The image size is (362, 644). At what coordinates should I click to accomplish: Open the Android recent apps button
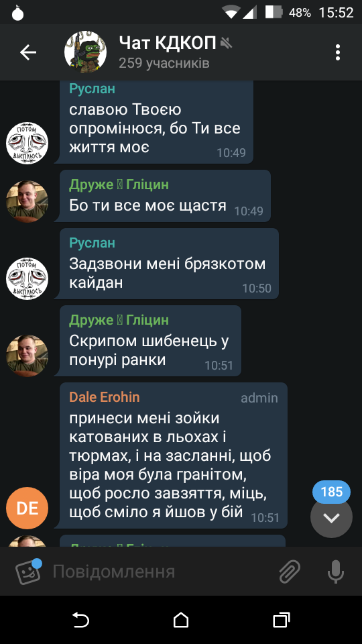pos(282,620)
